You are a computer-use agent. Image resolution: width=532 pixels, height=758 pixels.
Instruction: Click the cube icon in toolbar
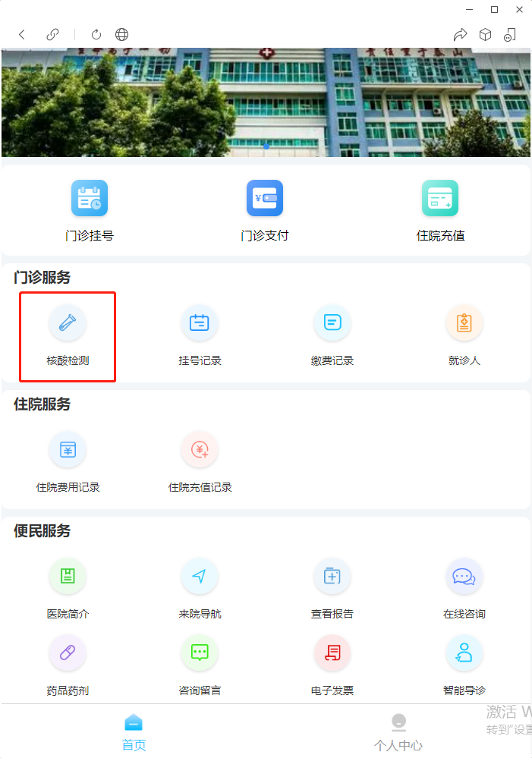tap(485, 34)
